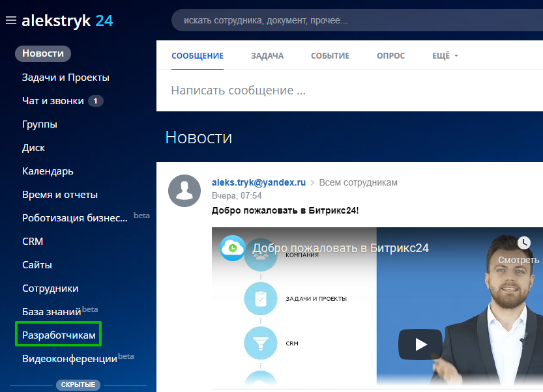Switch to the ОПРОС tab
Screen dimensions: 543x392
click(390, 56)
